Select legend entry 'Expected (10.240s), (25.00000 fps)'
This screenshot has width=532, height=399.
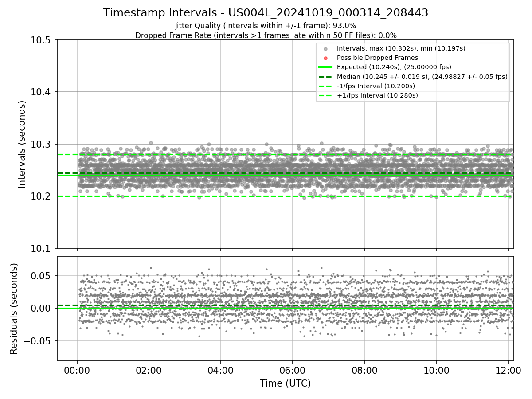coord(394,67)
